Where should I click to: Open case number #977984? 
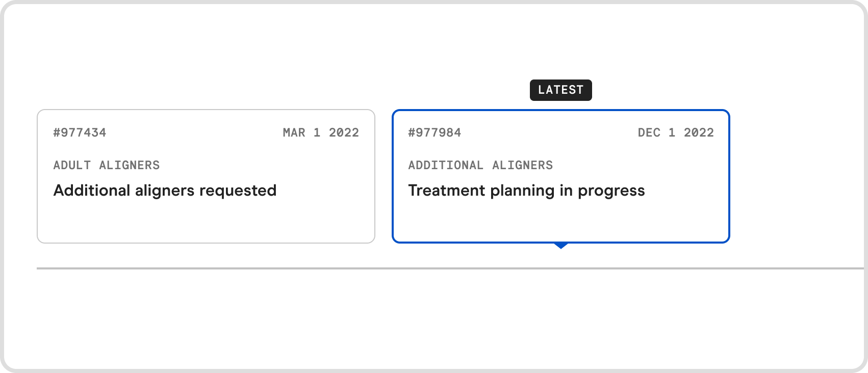click(x=435, y=133)
